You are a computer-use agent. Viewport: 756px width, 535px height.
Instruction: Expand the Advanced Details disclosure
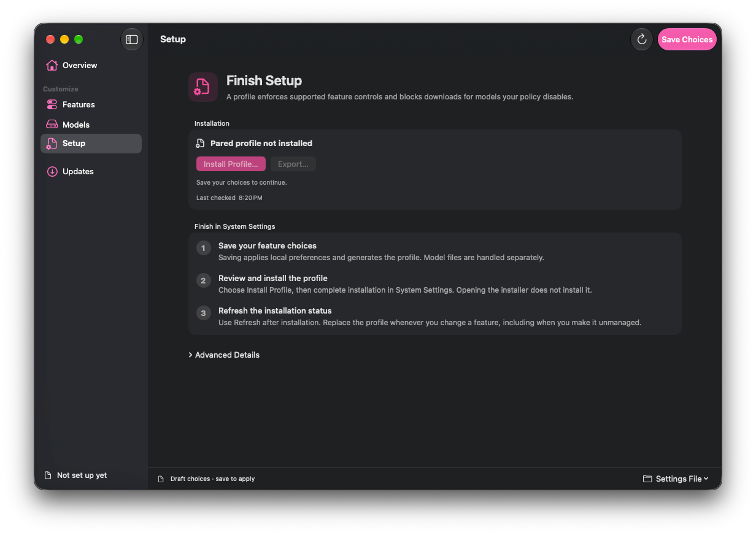224,355
